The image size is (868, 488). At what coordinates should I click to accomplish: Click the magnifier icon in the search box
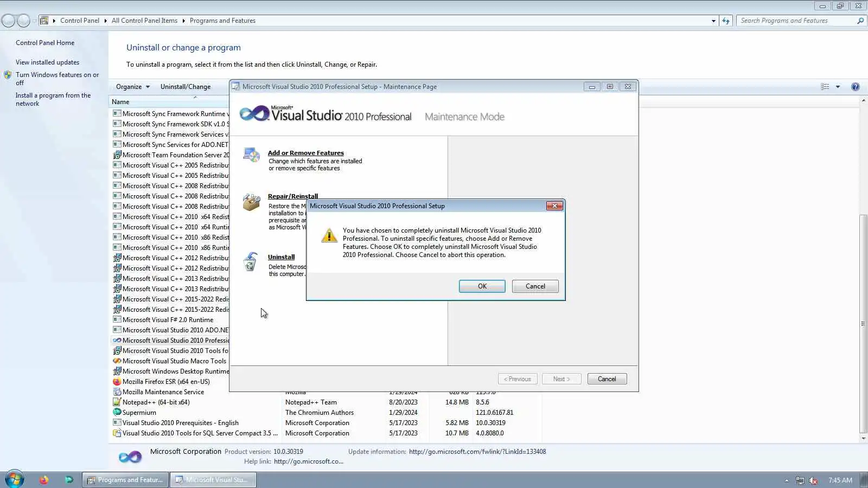click(860, 21)
